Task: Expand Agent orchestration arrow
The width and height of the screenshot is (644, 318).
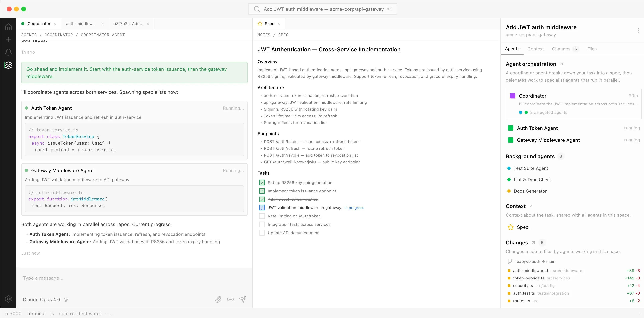Action: pos(561,64)
